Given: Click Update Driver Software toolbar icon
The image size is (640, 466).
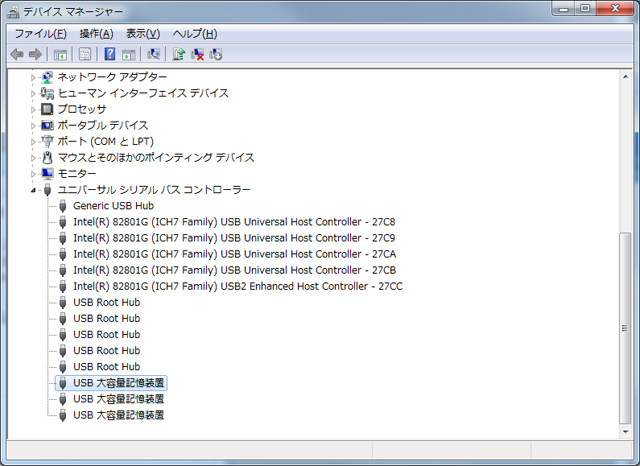Looking at the screenshot, I should tap(179, 54).
